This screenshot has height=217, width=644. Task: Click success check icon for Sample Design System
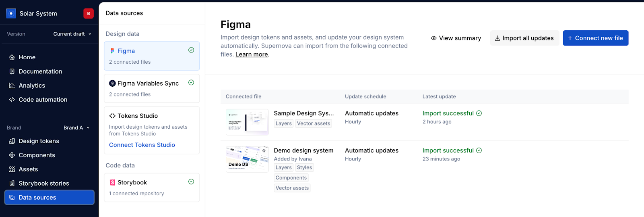(479, 113)
